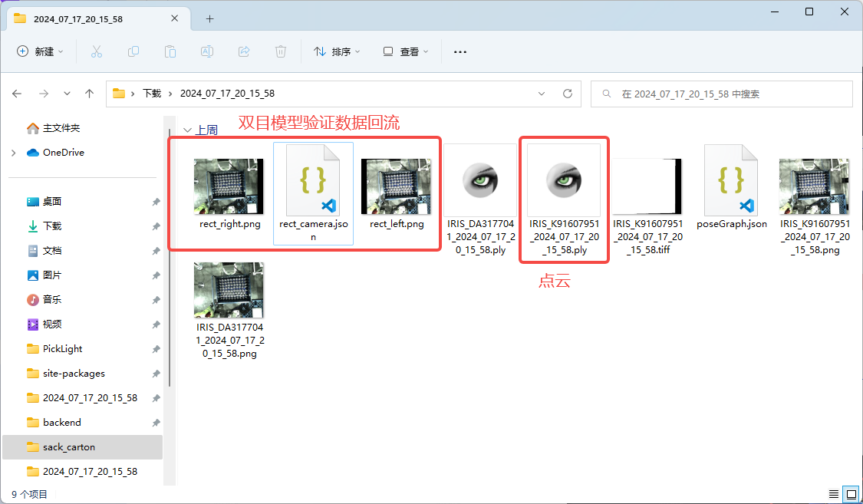Image resolution: width=863 pixels, height=504 pixels.
Task: Refresh the current folder view
Action: [x=568, y=94]
